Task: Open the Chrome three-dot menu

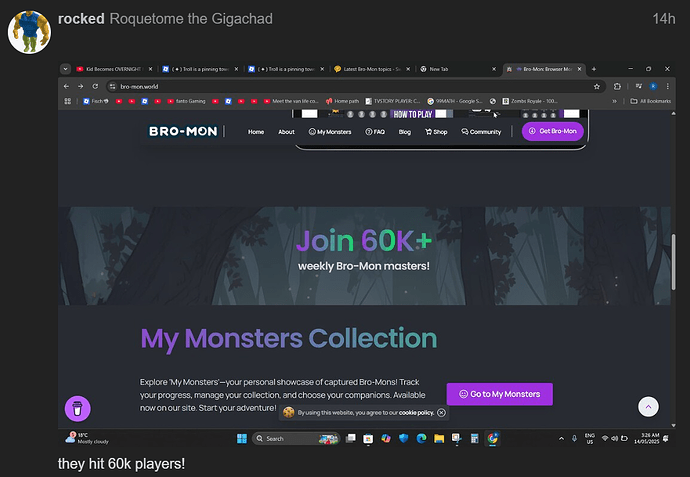Action: pos(668,87)
